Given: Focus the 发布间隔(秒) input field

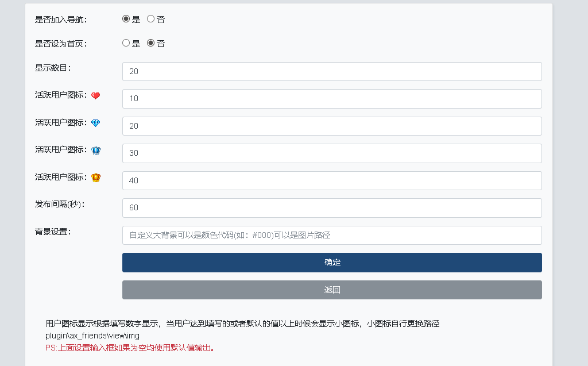Looking at the screenshot, I should (332, 208).
